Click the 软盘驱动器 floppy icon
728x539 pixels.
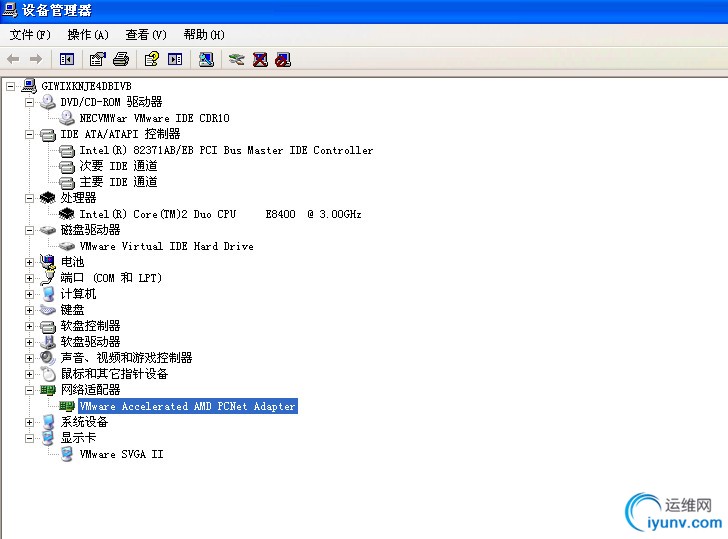[x=48, y=342]
